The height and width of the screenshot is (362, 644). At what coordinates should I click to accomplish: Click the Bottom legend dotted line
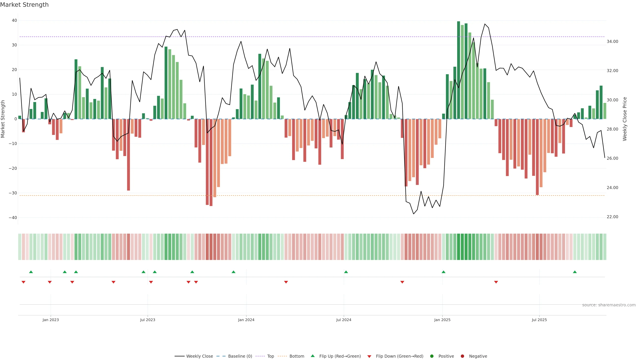pos(282,356)
